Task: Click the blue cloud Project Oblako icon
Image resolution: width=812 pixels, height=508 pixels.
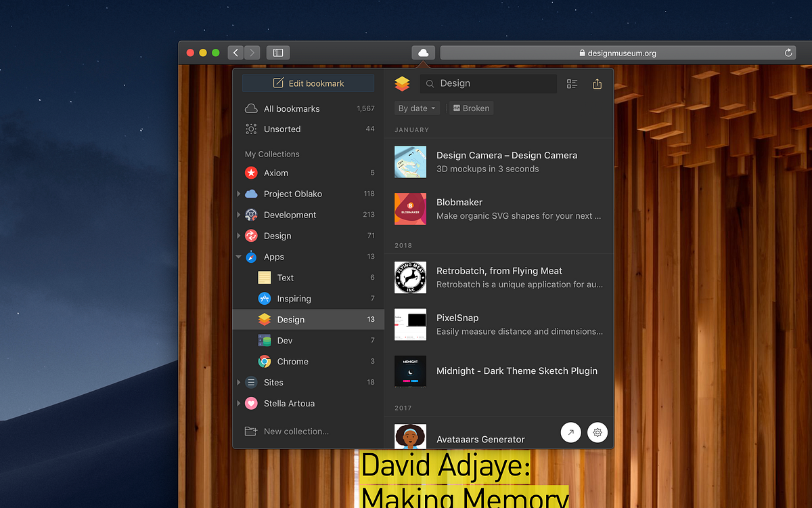Action: 251,194
